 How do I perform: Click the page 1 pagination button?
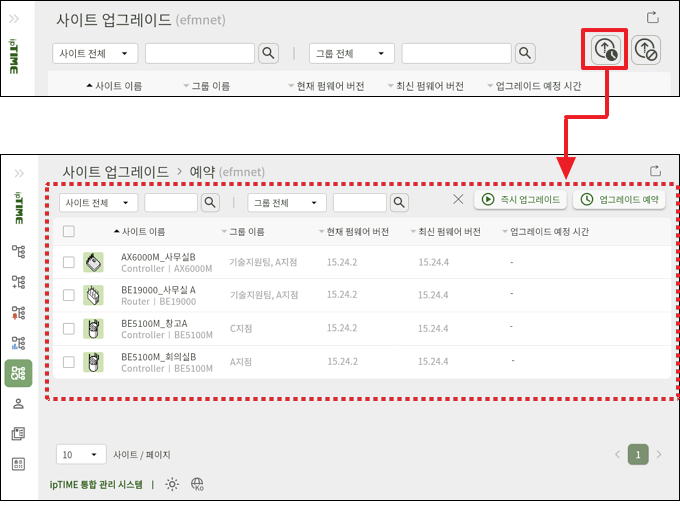click(637, 454)
